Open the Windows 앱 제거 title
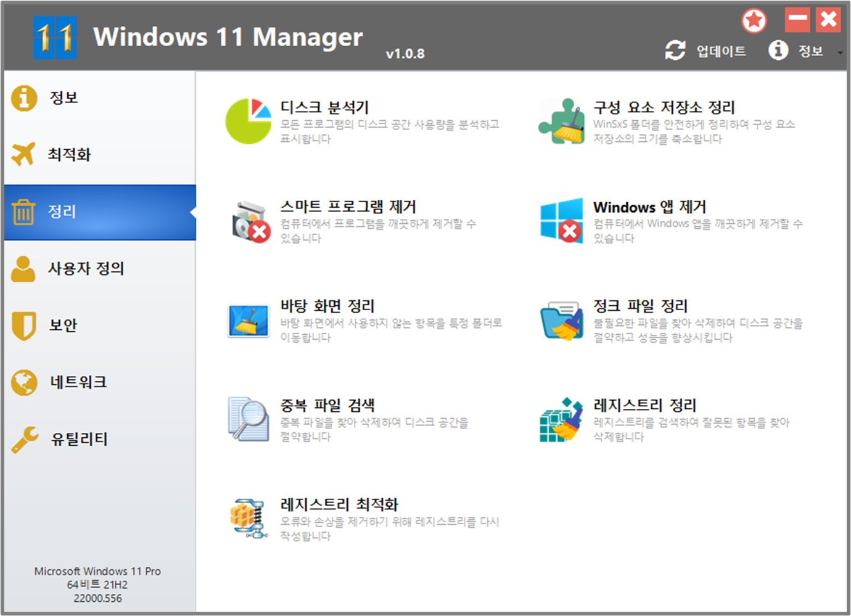The image size is (851, 616). tap(649, 207)
